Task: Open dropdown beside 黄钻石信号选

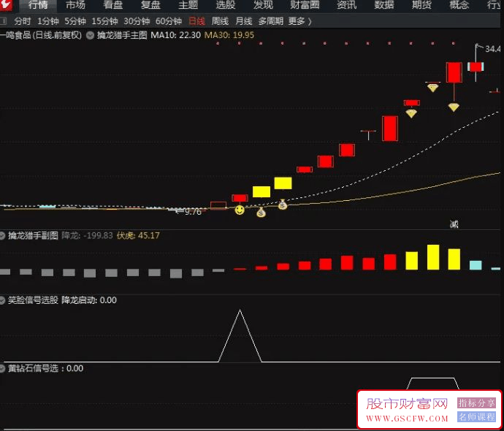Action: (2, 369)
